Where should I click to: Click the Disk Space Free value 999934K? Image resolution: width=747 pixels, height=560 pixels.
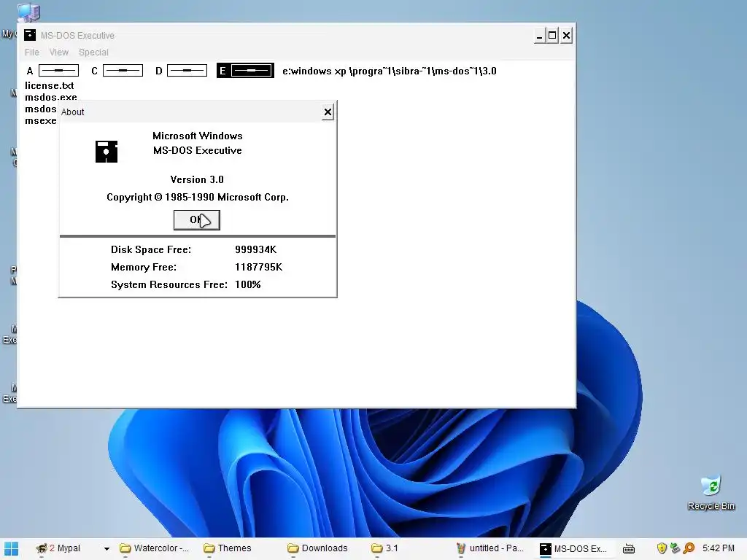tap(255, 249)
